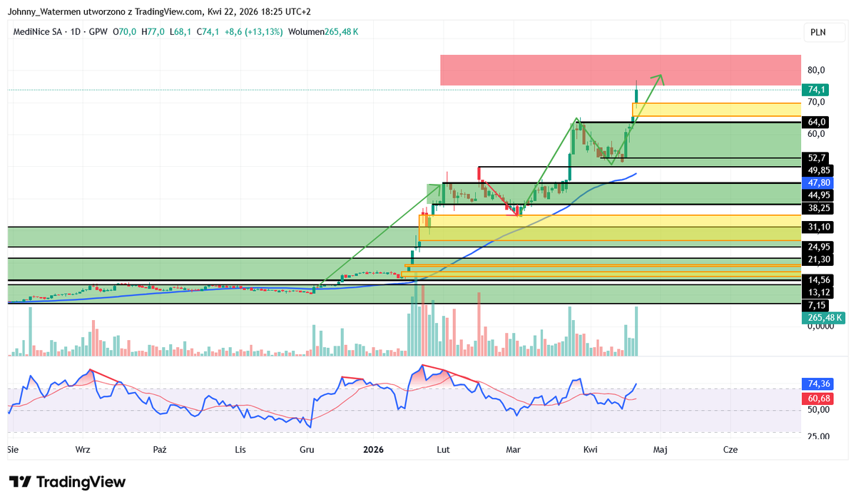The image size is (856, 504).
Task: Click the 2026 year marker on time axis
Action: tap(373, 450)
